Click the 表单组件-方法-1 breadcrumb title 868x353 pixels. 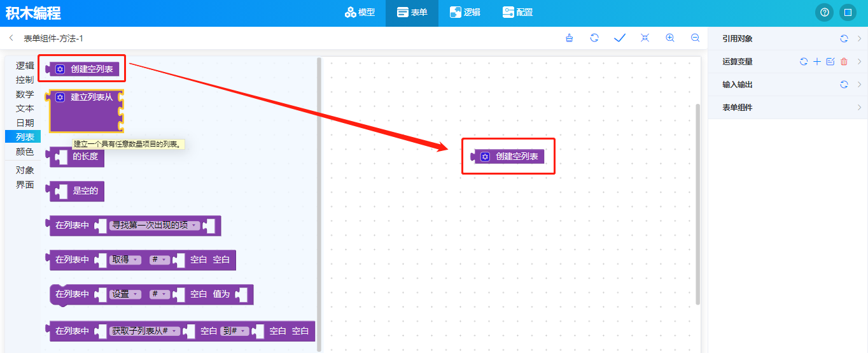click(53, 39)
